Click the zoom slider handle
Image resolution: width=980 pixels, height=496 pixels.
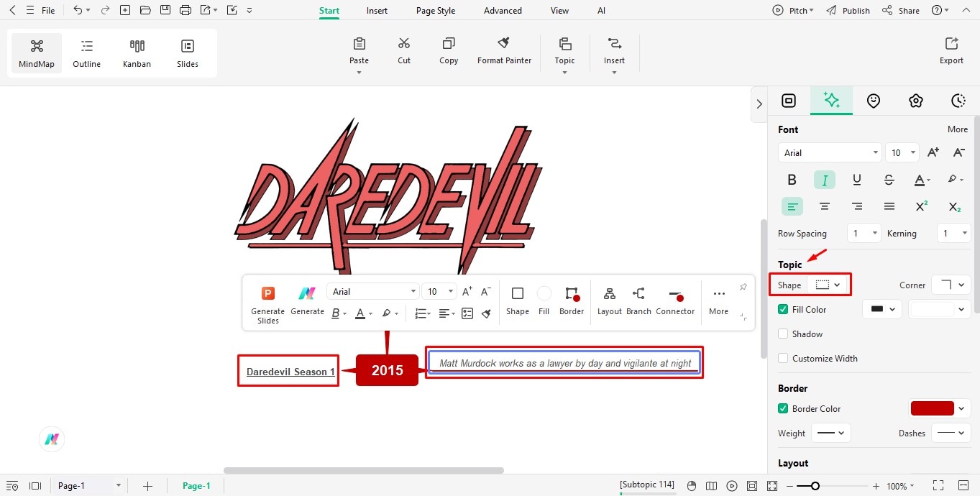[x=815, y=486]
